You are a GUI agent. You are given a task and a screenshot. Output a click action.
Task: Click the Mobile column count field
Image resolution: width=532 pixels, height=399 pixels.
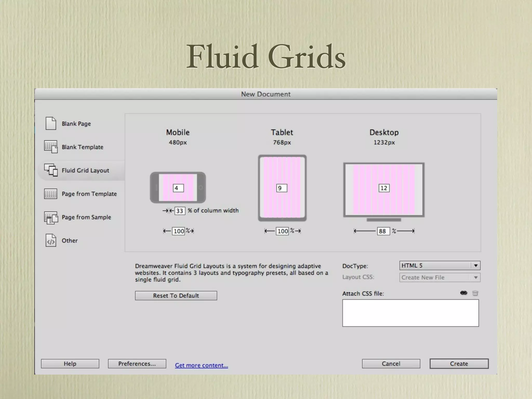pos(178,188)
